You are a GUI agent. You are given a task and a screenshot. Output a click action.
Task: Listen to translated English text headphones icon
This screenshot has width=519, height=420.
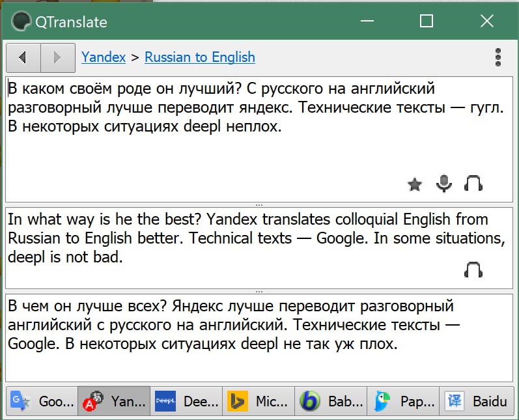[x=473, y=270]
